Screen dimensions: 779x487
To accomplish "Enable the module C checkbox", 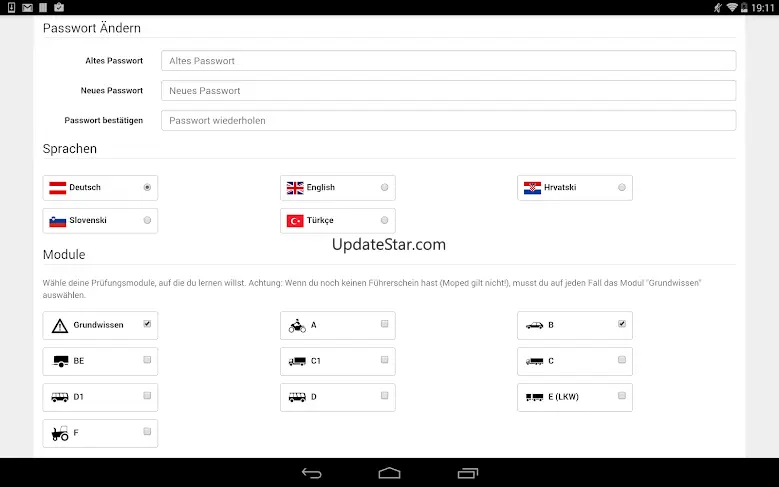I will pos(622,359).
